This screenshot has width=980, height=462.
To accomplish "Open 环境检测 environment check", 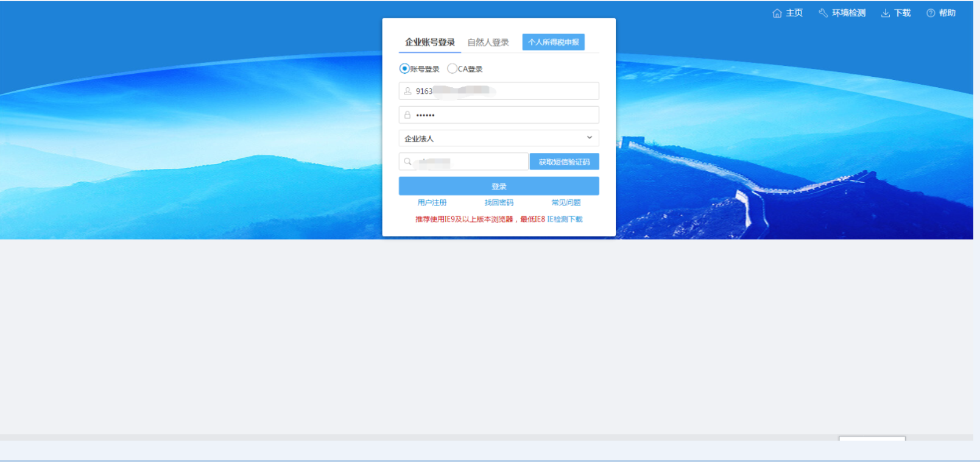I will pyautogui.click(x=848, y=13).
